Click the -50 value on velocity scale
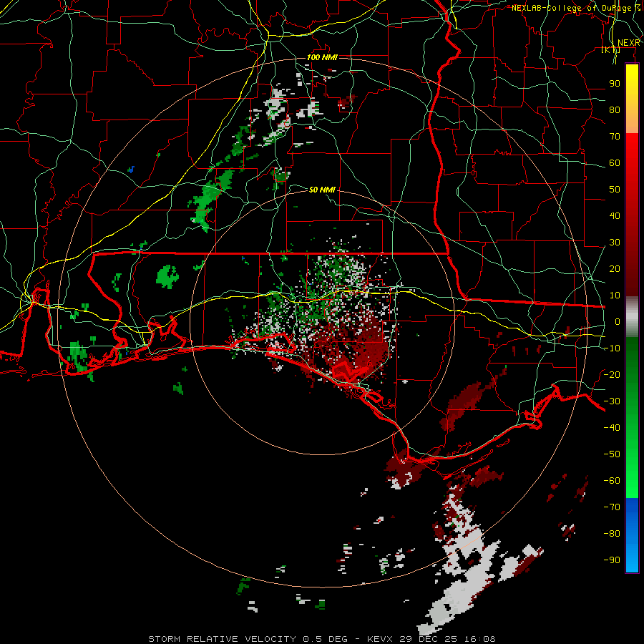 tap(612, 454)
